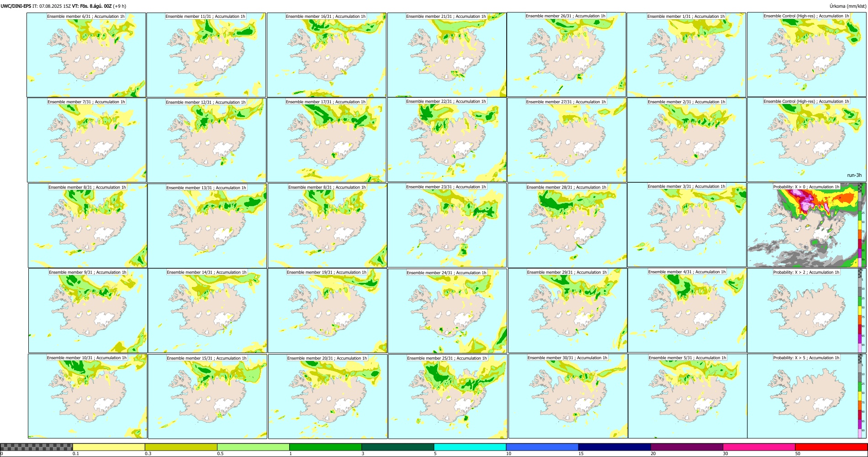
Task: Open the Ensemble member 6/31 map panel
Action: pyautogui.click(x=86, y=55)
